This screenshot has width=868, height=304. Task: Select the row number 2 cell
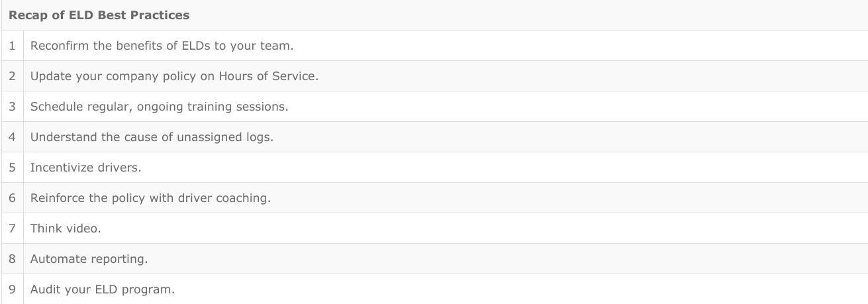coord(12,76)
